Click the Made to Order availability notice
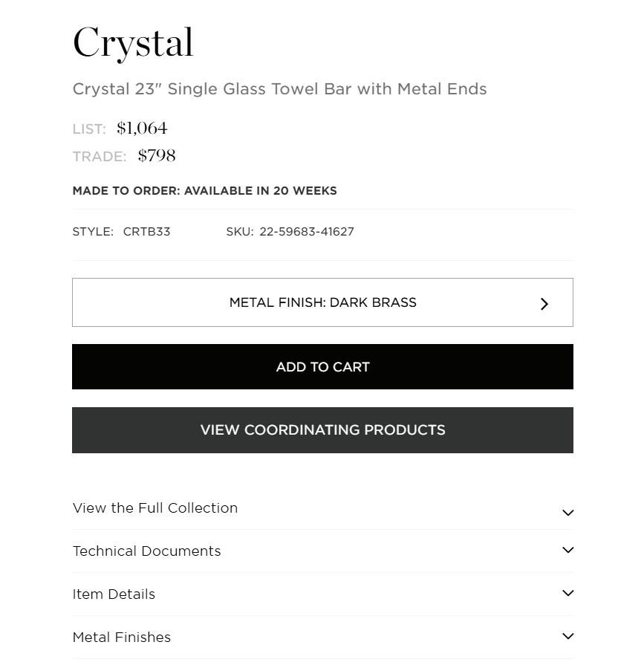Screen dimensions: 644x668 tap(205, 191)
